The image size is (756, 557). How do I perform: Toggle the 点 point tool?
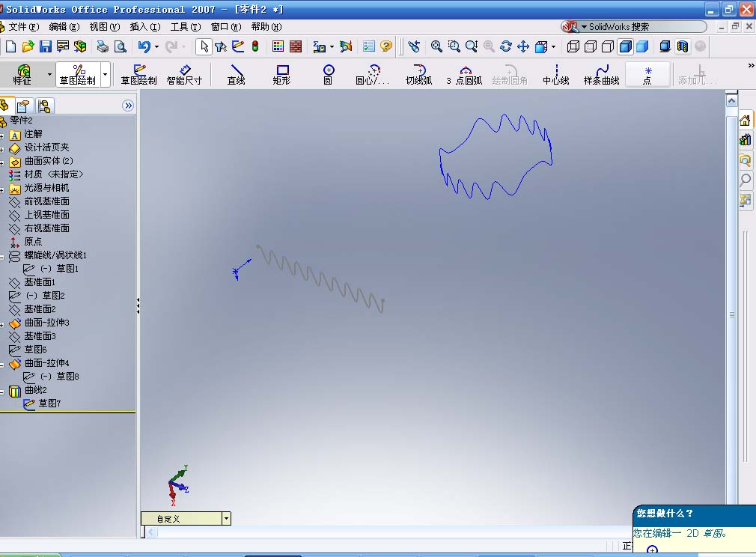(x=647, y=75)
